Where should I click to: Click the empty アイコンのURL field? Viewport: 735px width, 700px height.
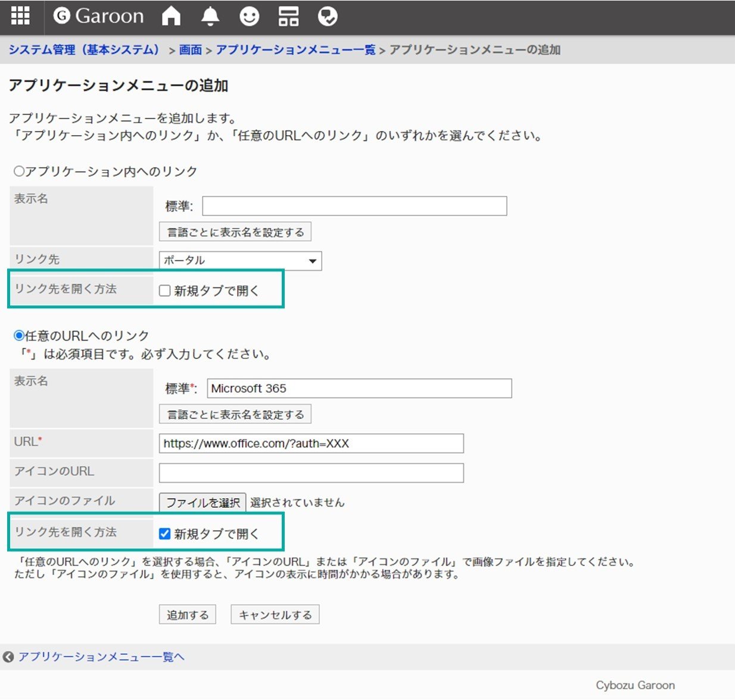pyautogui.click(x=312, y=473)
